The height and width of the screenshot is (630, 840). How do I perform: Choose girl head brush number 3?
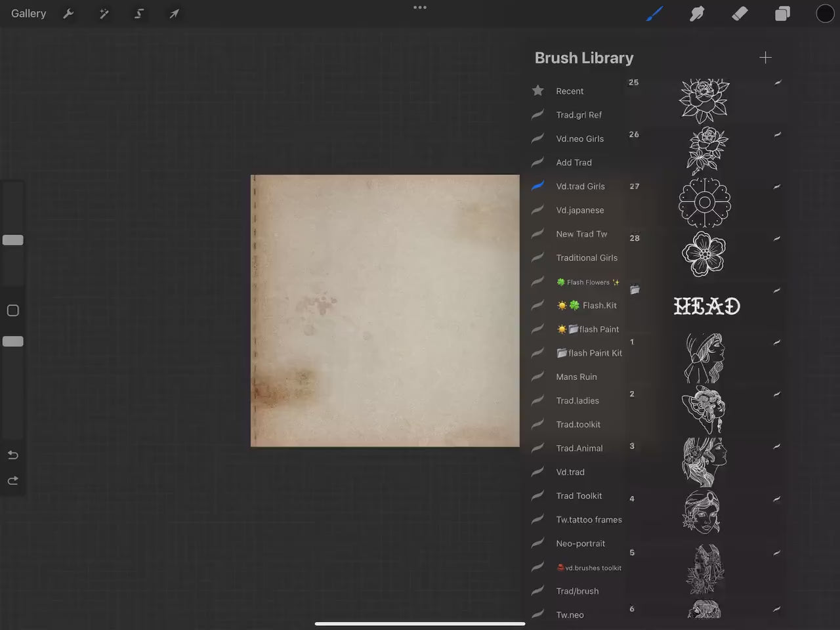(705, 463)
